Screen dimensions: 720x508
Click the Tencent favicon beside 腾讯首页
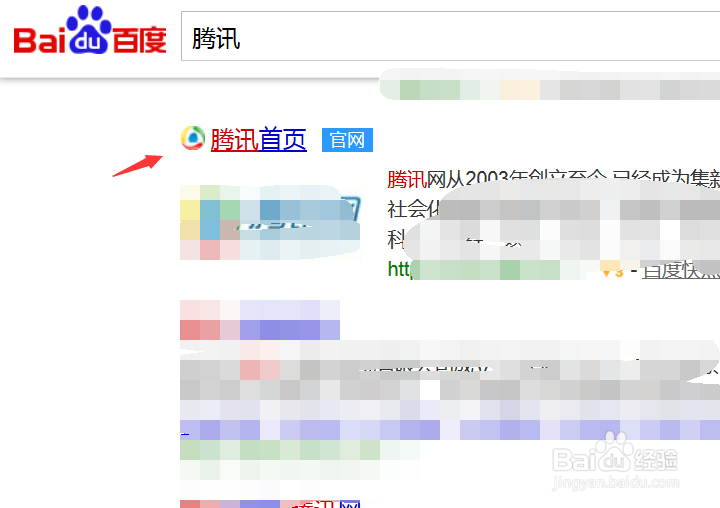(193, 138)
